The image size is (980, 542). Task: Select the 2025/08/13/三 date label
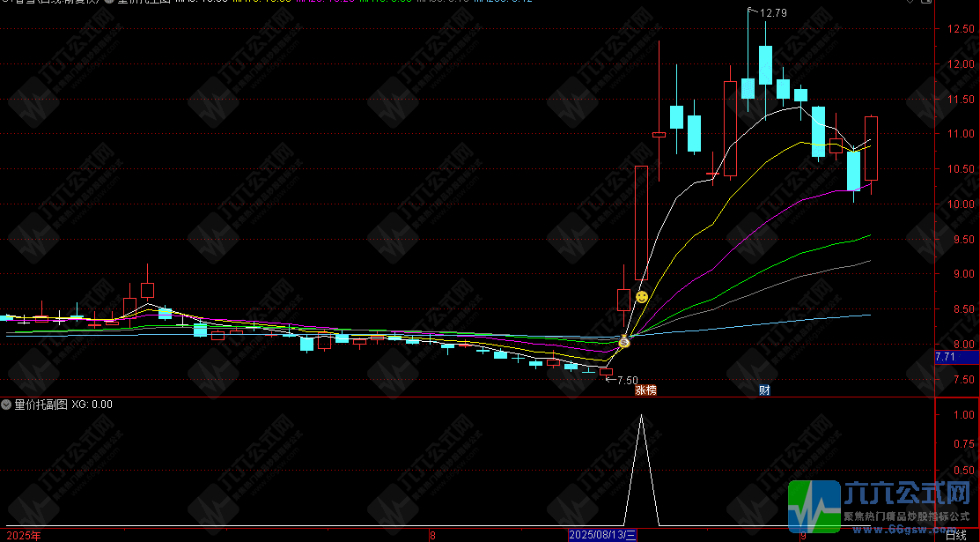(602, 535)
